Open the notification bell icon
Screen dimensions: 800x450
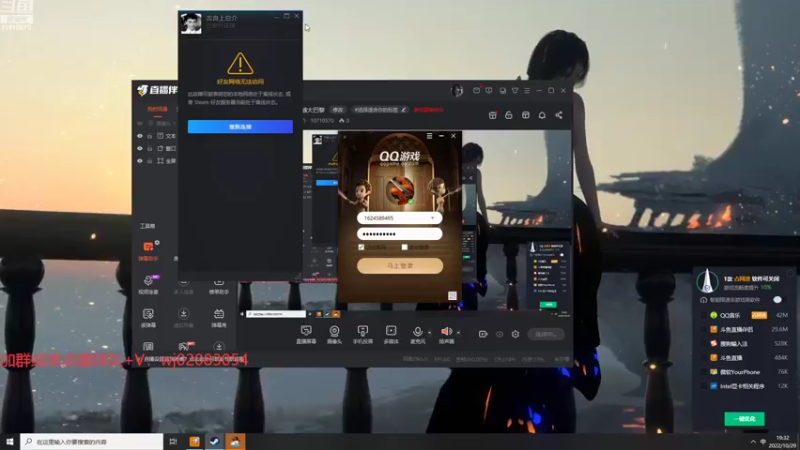pos(542,115)
